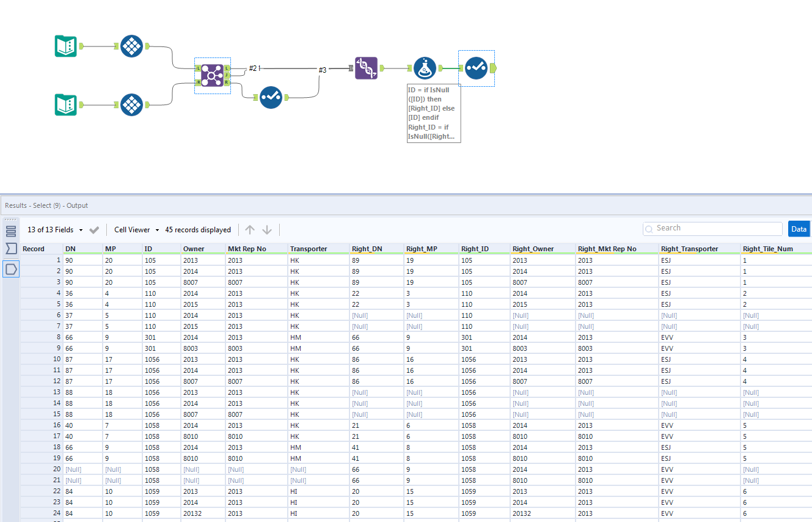The height and width of the screenshot is (522, 812).
Task: Toggle the data view icon in results sidebar
Action: click(x=10, y=268)
